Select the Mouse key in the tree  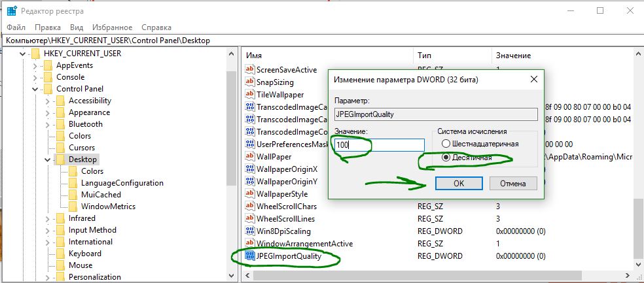(x=80, y=265)
